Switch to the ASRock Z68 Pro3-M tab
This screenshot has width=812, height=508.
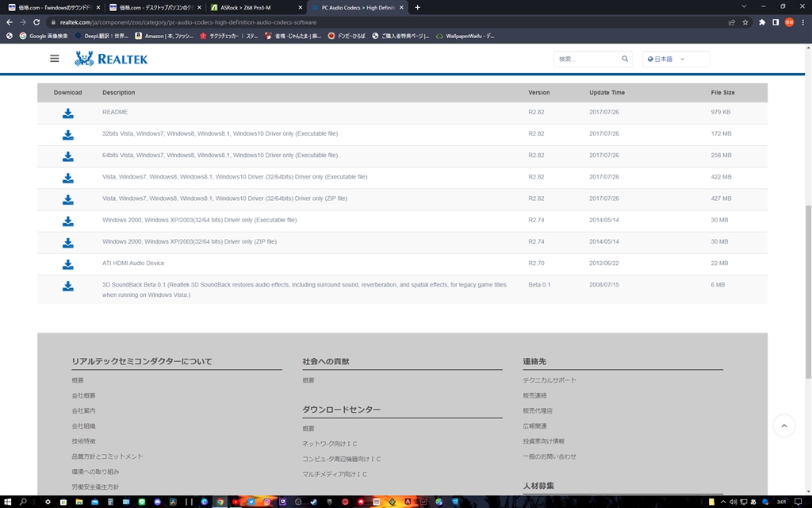[255, 7]
